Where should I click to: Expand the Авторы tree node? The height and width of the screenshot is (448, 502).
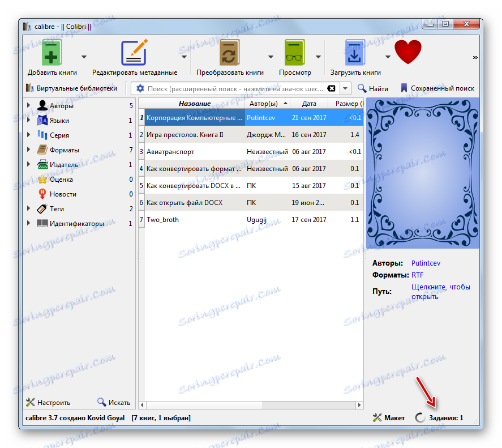tap(28, 105)
